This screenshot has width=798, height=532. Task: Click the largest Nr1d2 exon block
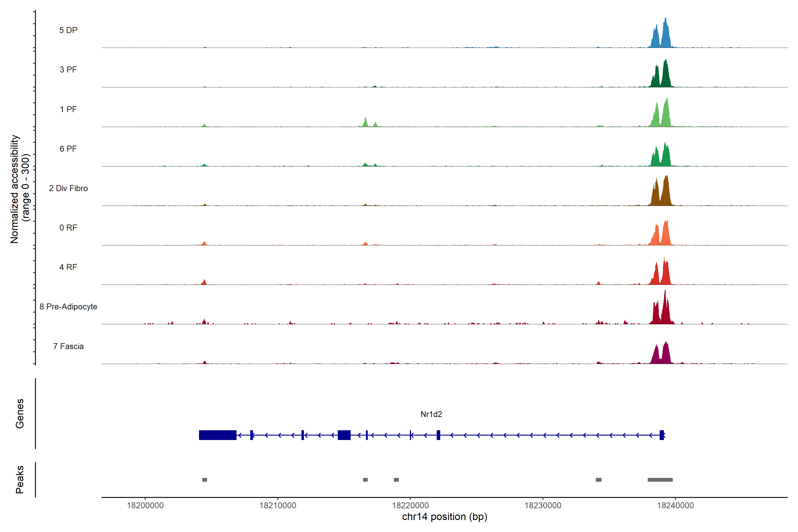pos(217,435)
